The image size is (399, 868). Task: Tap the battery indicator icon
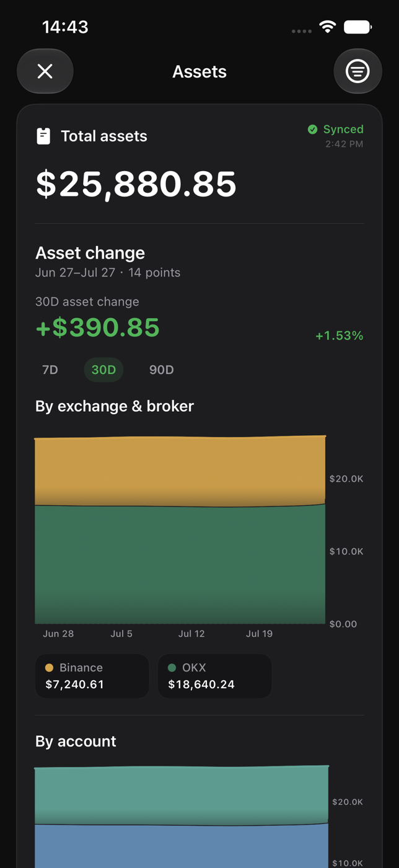(357, 27)
